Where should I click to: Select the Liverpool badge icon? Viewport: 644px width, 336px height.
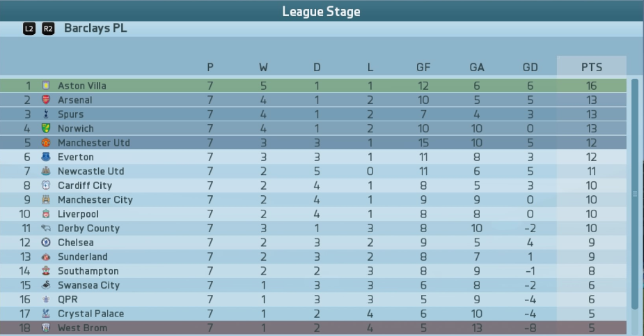click(x=46, y=214)
